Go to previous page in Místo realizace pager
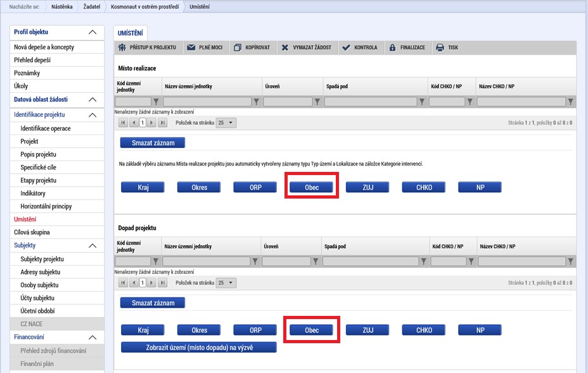 point(134,122)
